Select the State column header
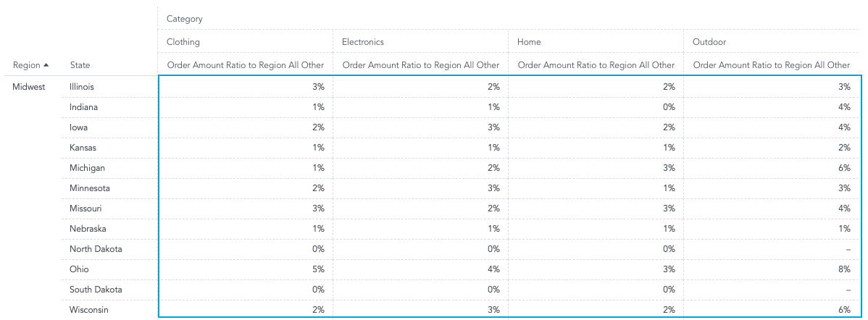 click(x=80, y=65)
